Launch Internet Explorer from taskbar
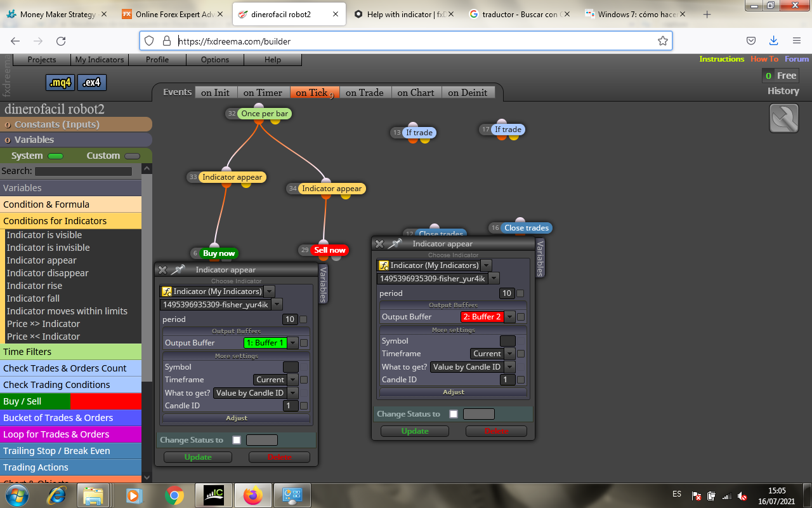 [x=57, y=495]
